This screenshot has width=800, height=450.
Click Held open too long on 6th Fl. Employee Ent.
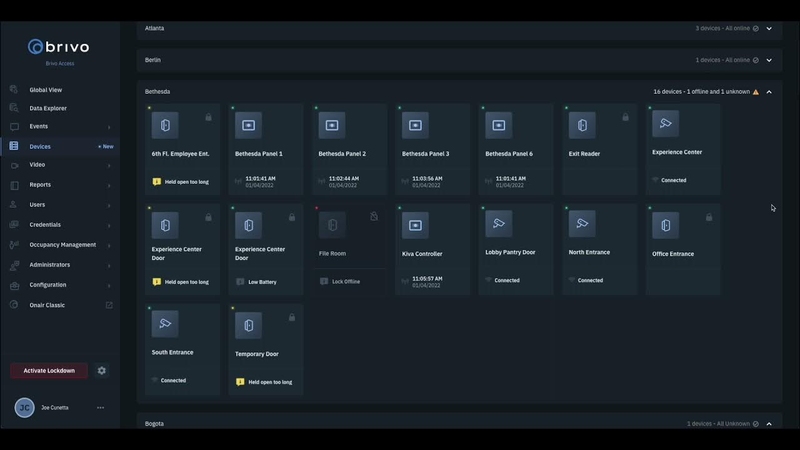(186, 182)
